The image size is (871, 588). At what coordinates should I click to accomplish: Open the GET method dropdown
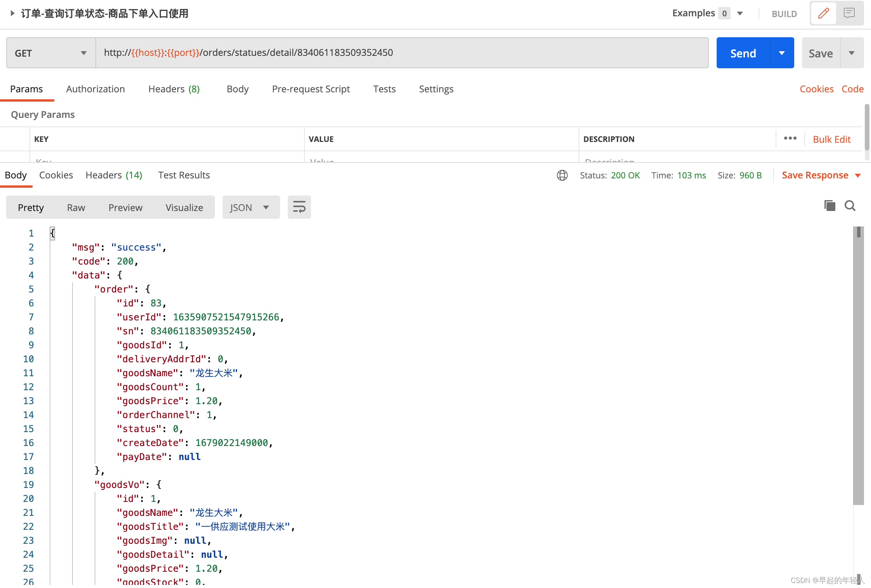[x=51, y=53]
